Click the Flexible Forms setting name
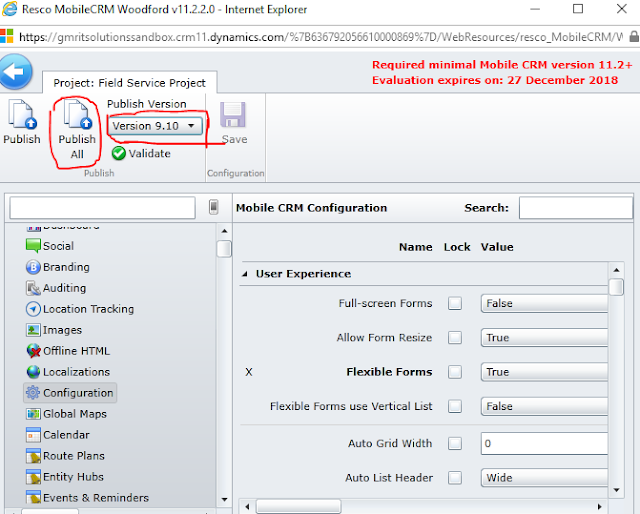This screenshot has width=640, height=514. pos(389,372)
